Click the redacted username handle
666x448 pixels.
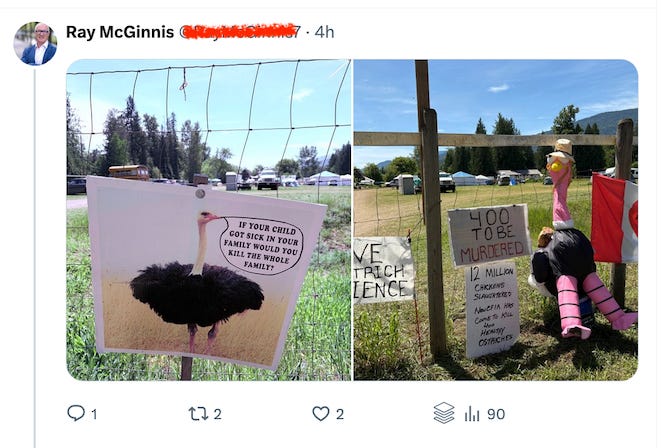point(240,32)
